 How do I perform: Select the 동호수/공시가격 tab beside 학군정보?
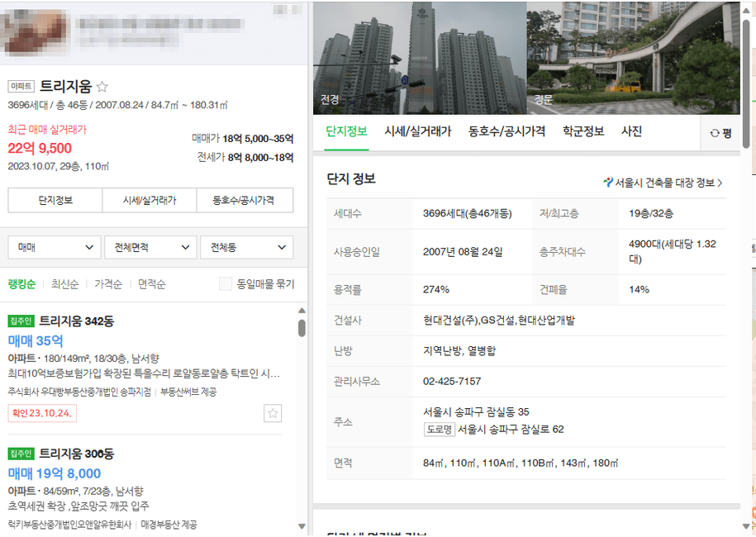(x=506, y=131)
